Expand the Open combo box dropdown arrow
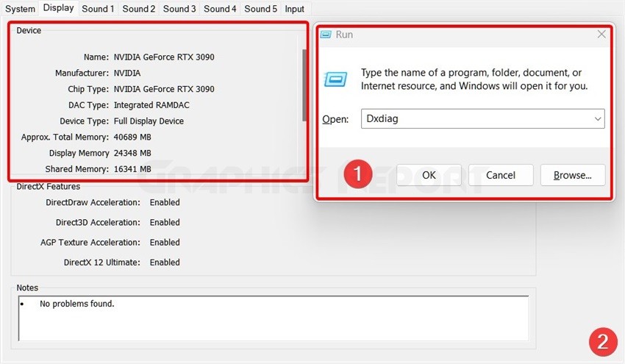The height and width of the screenshot is (364, 625). click(x=598, y=119)
